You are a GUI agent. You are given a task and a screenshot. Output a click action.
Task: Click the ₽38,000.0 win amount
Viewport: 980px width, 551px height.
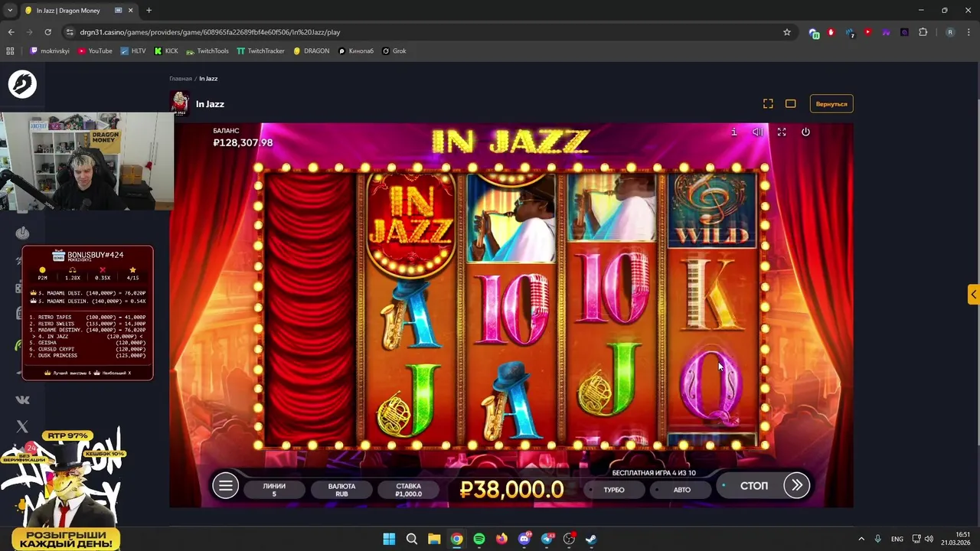click(511, 490)
